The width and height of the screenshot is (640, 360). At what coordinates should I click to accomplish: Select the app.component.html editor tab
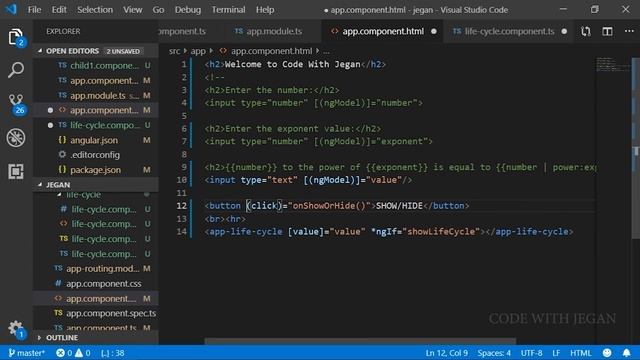(x=383, y=31)
